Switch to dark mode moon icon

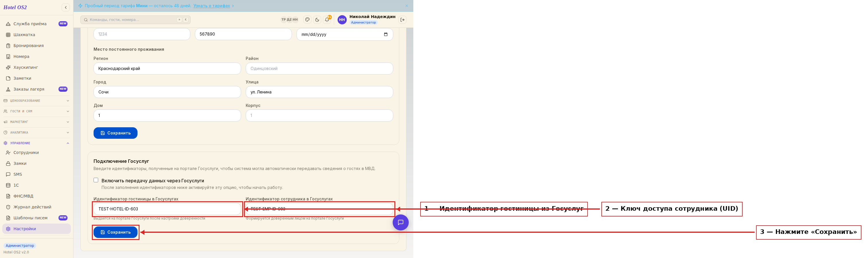point(317,20)
